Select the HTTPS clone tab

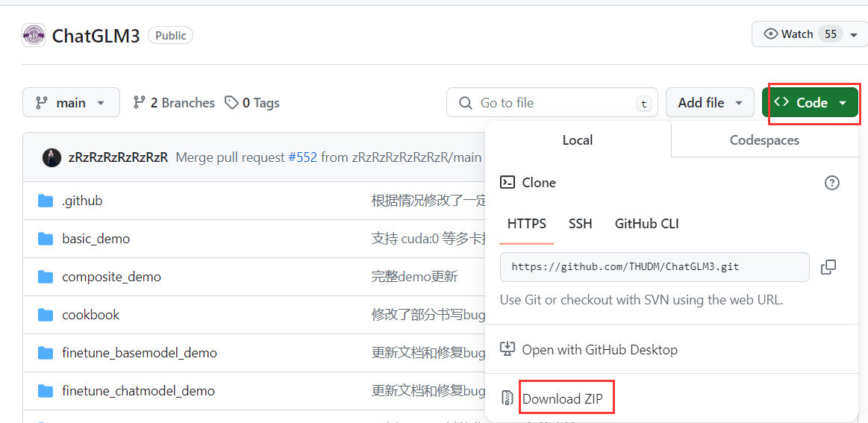(526, 224)
